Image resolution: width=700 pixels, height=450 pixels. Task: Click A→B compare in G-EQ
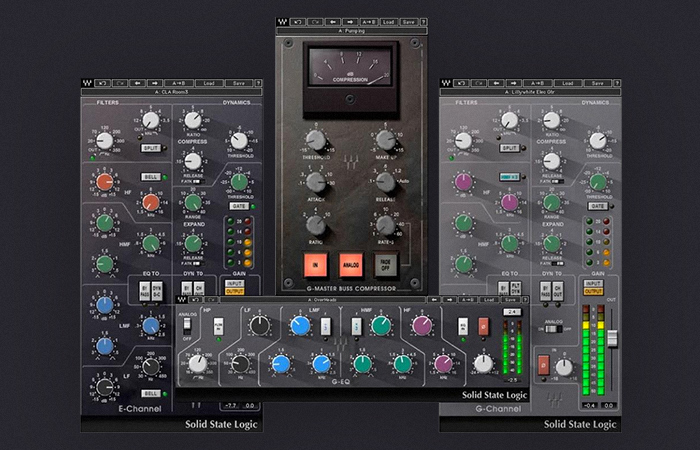(469, 300)
